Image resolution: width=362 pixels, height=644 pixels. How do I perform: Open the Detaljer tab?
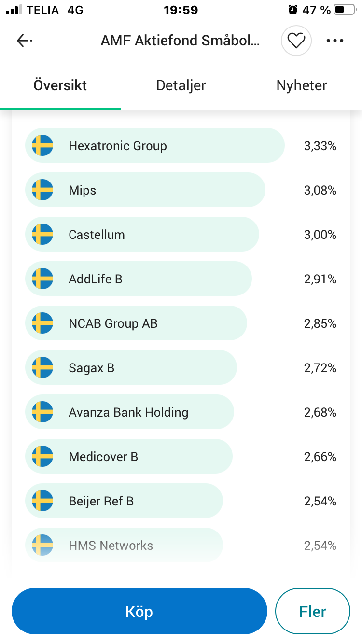pos(181,86)
